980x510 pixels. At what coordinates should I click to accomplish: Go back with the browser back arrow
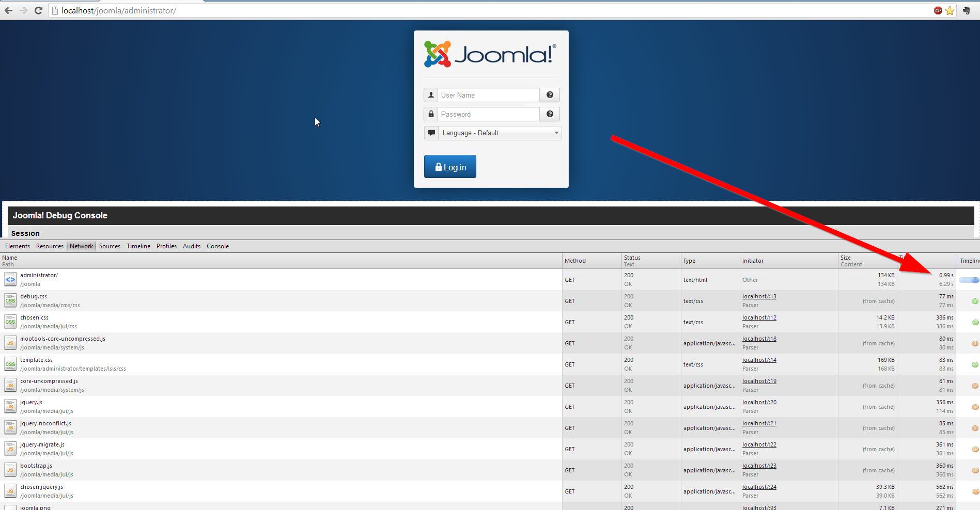(9, 10)
